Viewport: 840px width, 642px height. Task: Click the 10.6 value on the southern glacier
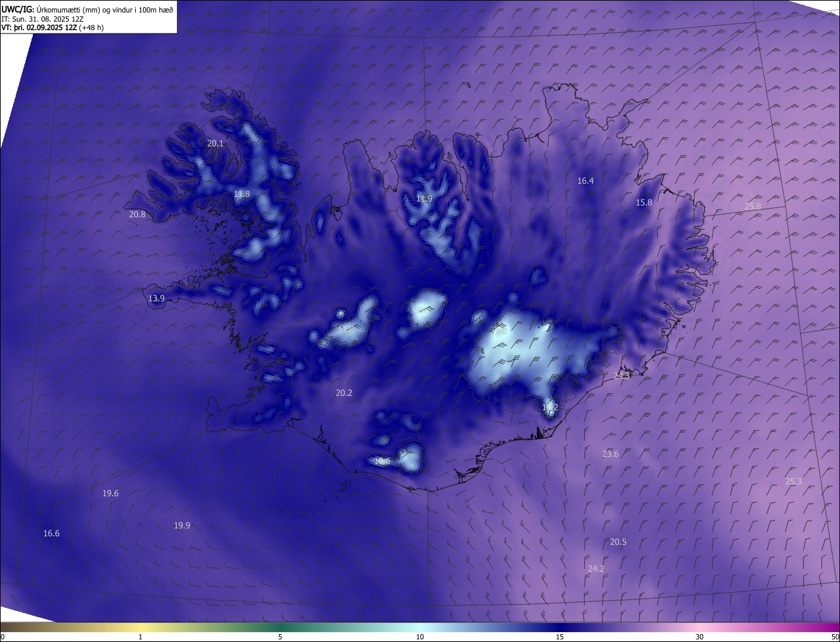(382, 461)
